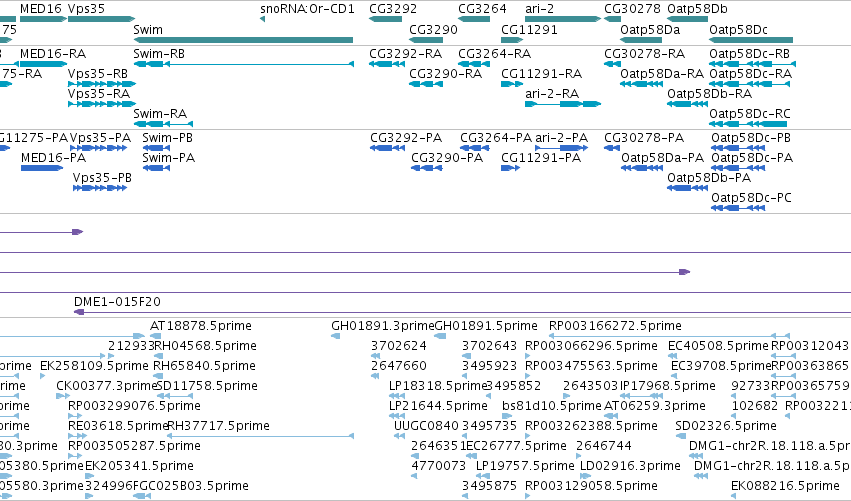Click the CG3292 gene label
Screen dimensions: 851x501
point(393,9)
